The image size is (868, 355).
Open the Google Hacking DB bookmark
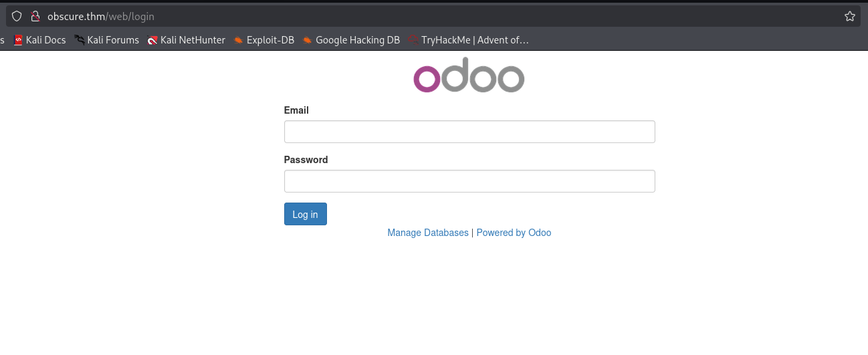[x=351, y=40]
